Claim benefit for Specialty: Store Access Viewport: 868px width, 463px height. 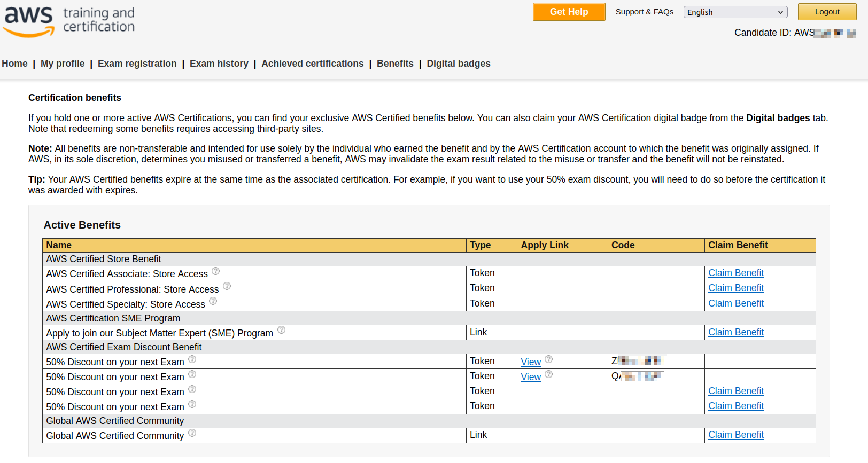pyautogui.click(x=736, y=303)
